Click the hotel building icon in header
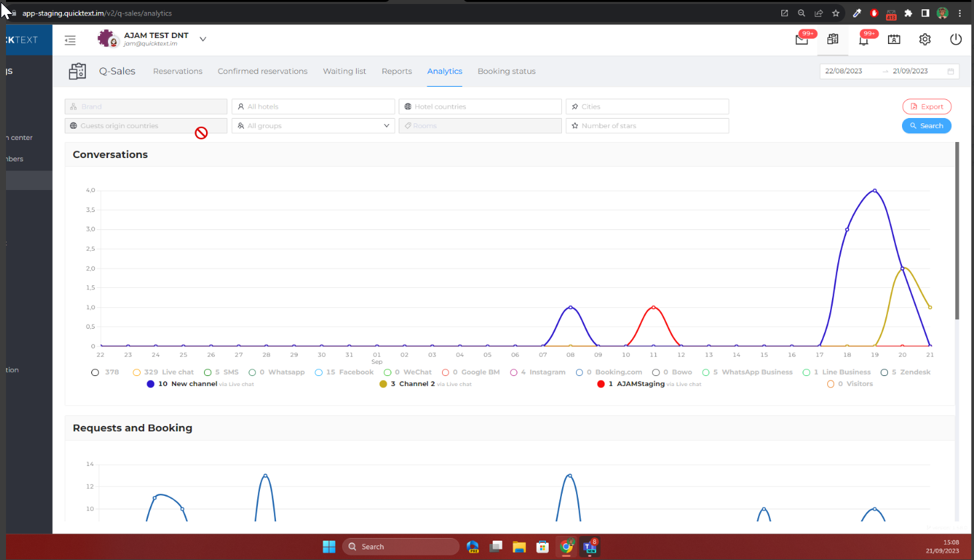 833,40
